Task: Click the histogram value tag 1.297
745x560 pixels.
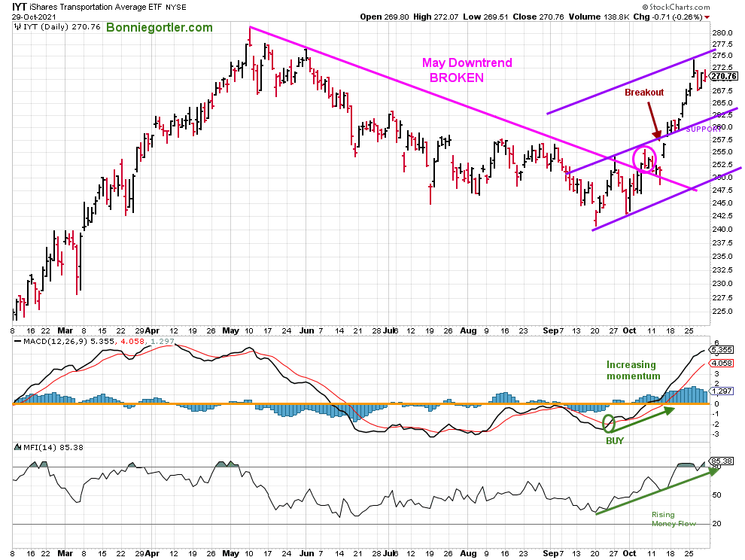Action: click(721, 391)
